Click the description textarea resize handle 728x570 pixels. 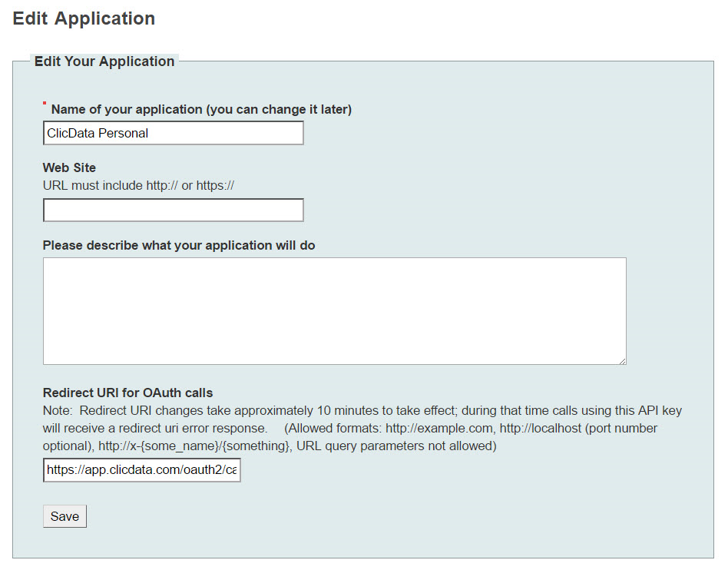point(622,361)
